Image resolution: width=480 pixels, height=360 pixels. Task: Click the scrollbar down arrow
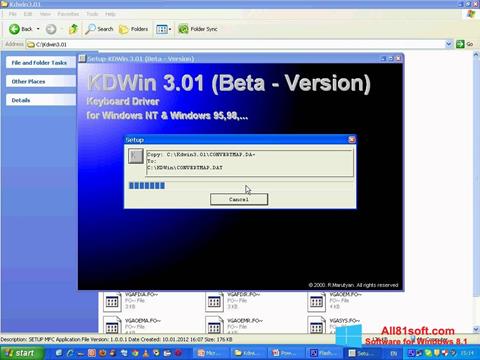pos(476,329)
